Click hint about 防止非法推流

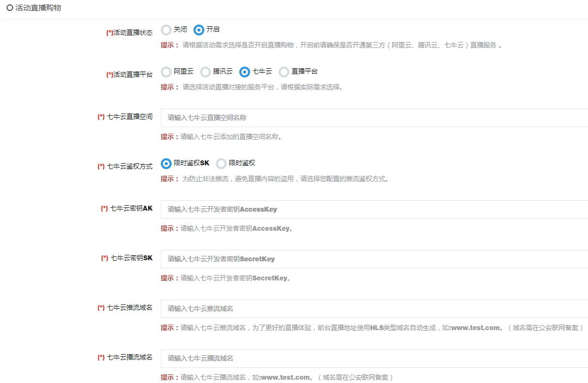(275, 179)
